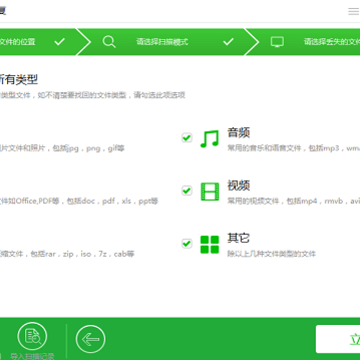
Task: Open the hamburger menu at top right
Action: point(354,11)
